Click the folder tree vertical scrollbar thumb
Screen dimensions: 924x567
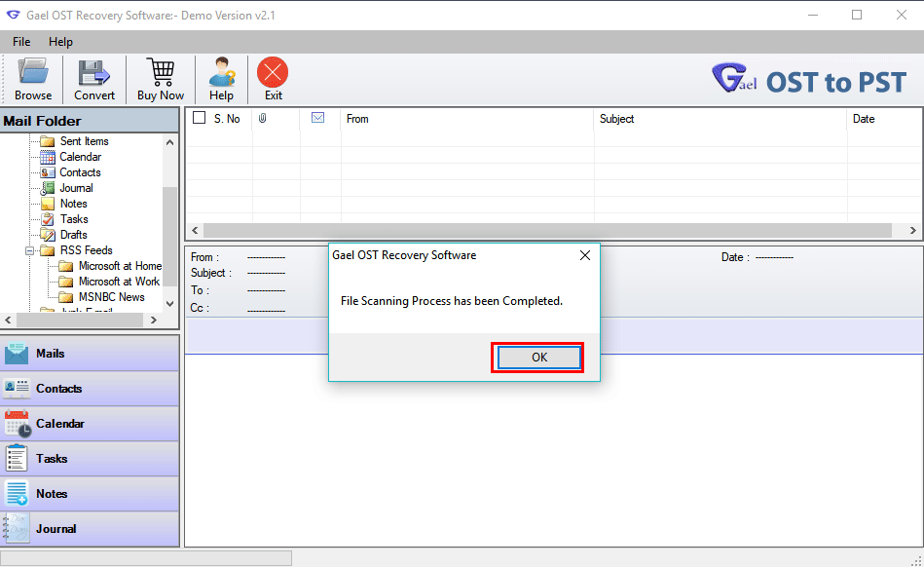click(169, 237)
